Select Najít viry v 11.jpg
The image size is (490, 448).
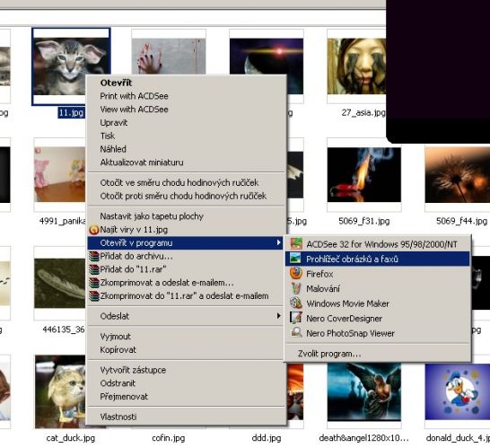pyautogui.click(x=134, y=230)
